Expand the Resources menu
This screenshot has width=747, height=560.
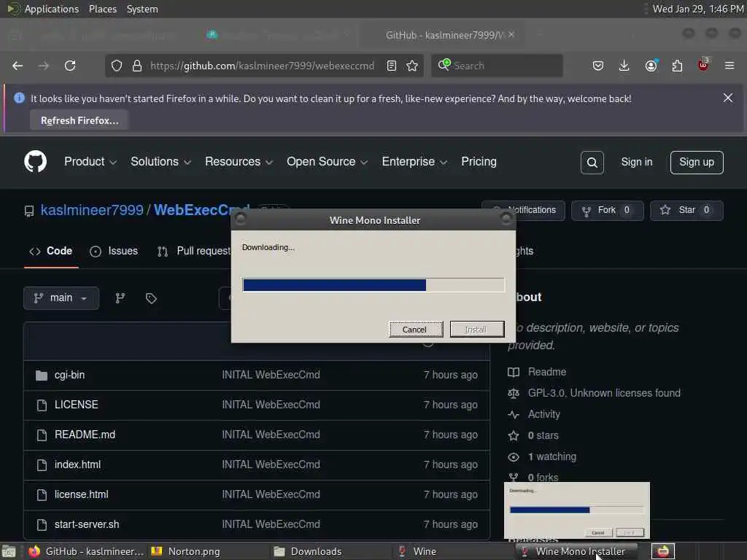239,162
